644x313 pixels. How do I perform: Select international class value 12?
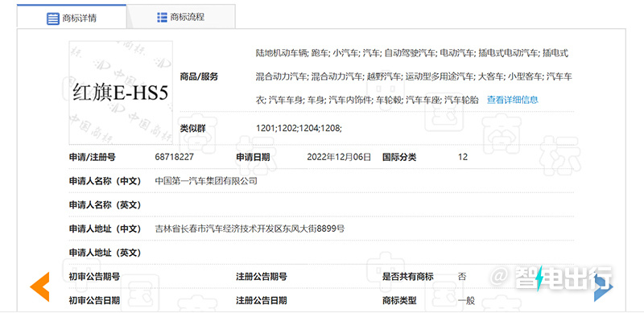pos(463,158)
